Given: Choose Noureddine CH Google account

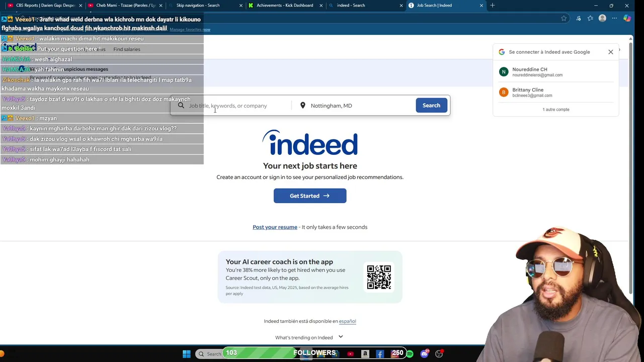Looking at the screenshot, I should point(555,72).
